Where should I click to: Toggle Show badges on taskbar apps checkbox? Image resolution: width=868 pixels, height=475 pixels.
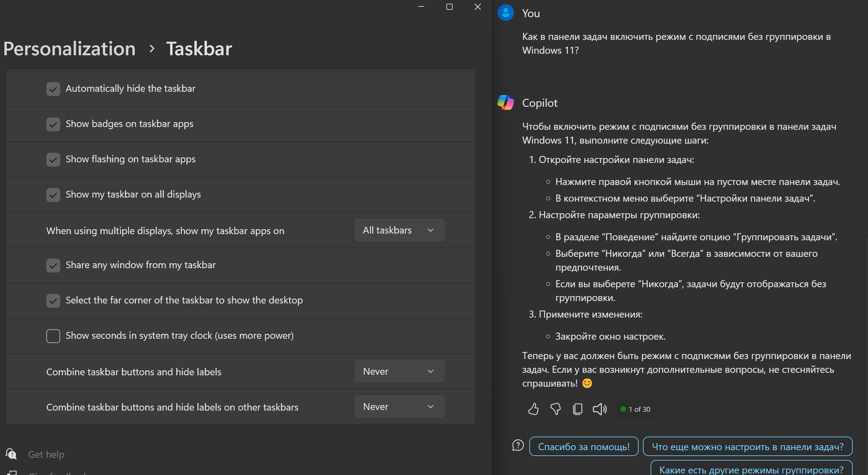click(53, 124)
